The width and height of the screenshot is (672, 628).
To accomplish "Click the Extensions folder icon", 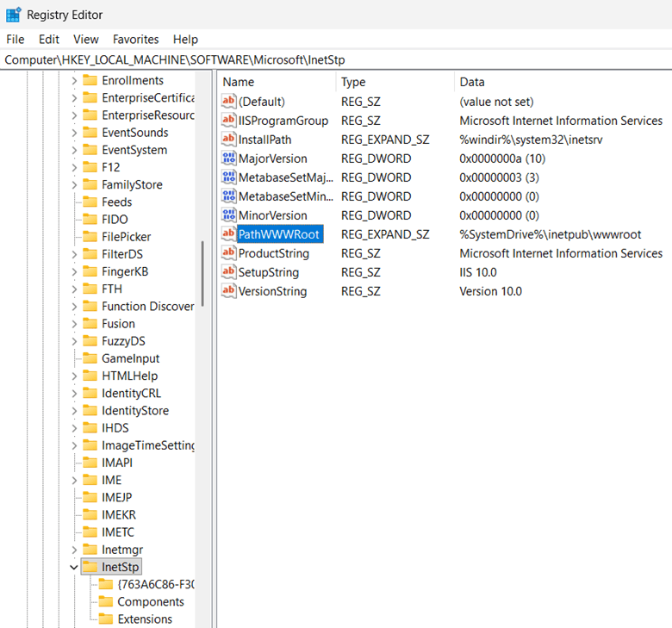I will coord(105,619).
